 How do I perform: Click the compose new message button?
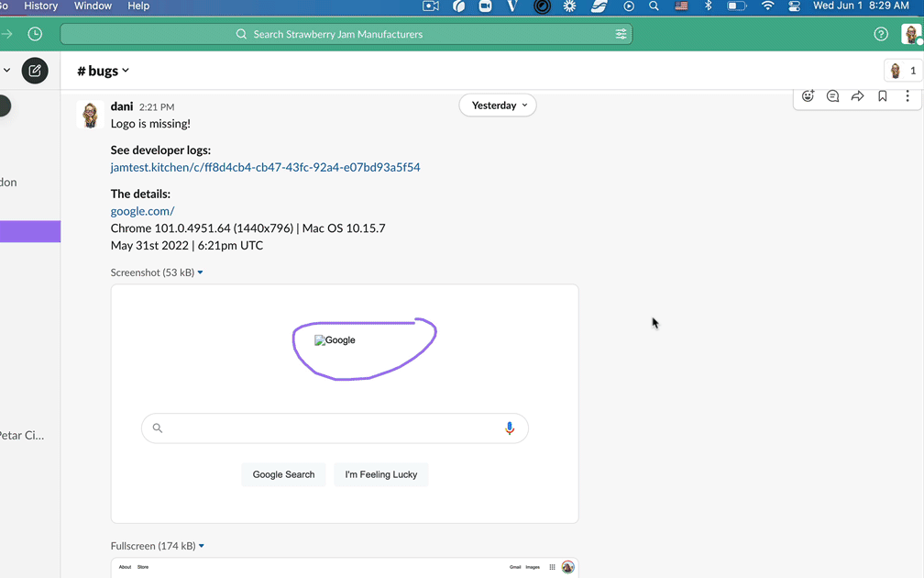pos(35,71)
